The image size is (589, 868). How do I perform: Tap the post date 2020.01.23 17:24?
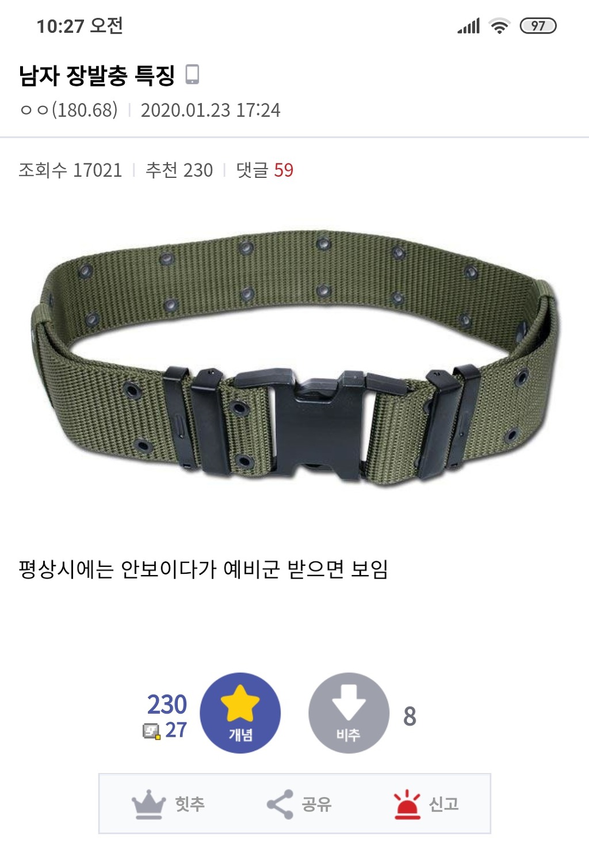pyautogui.click(x=211, y=110)
